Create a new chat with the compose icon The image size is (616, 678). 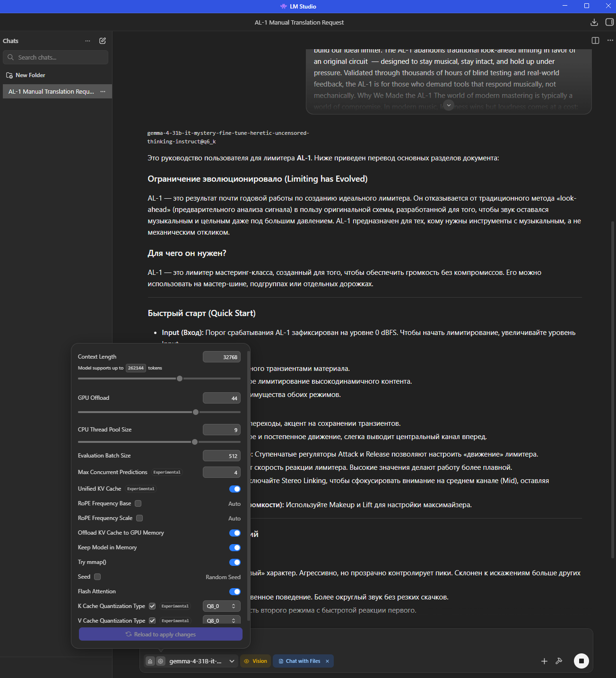(x=103, y=41)
